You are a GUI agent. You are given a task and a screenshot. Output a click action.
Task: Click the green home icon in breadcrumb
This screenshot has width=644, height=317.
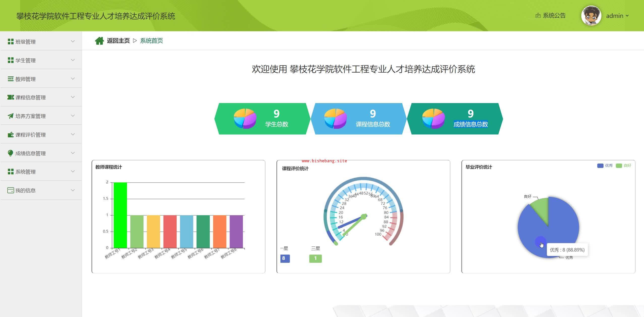pyautogui.click(x=99, y=41)
